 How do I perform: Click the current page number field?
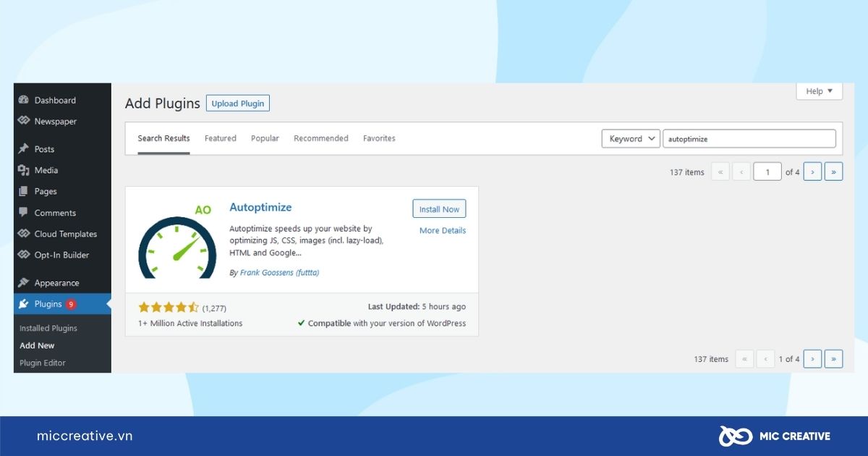tap(767, 172)
